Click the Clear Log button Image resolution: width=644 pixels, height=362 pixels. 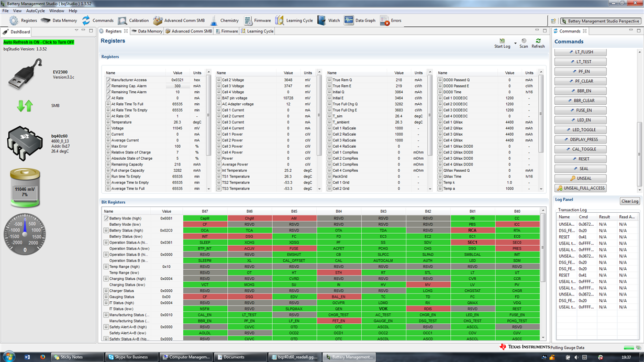click(630, 201)
